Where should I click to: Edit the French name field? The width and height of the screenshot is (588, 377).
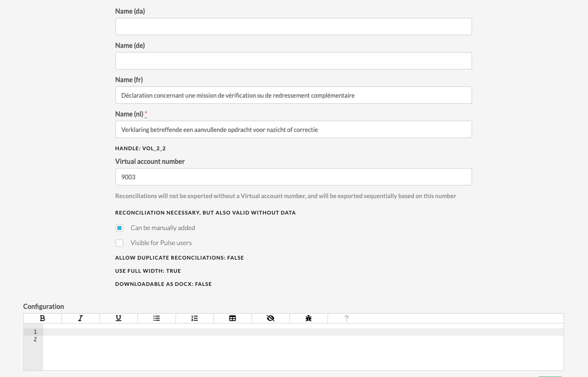tap(293, 95)
